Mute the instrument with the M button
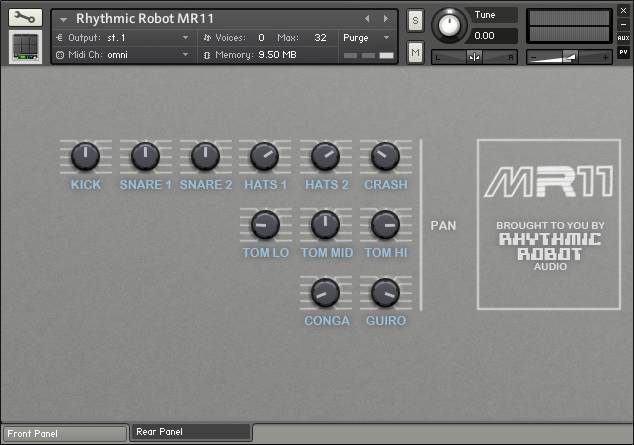The height and width of the screenshot is (445, 634). (x=415, y=52)
